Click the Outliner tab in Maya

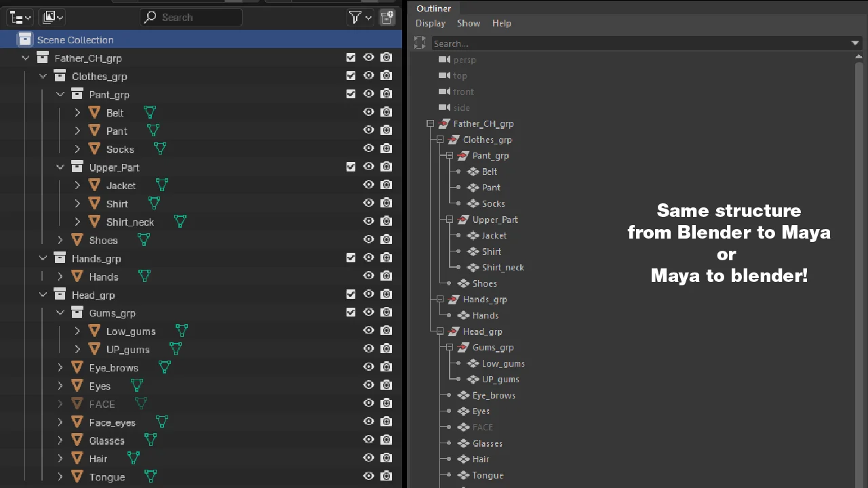(x=433, y=8)
